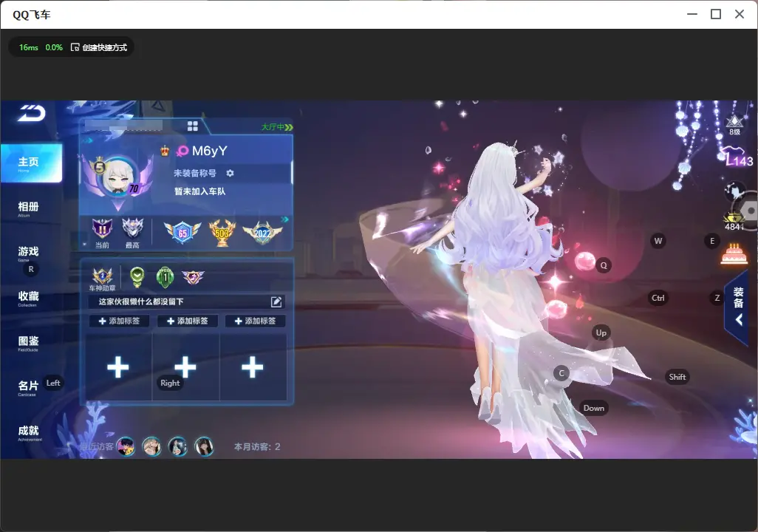Add item to the middle plus showcase slot
758x532 pixels.
click(185, 367)
